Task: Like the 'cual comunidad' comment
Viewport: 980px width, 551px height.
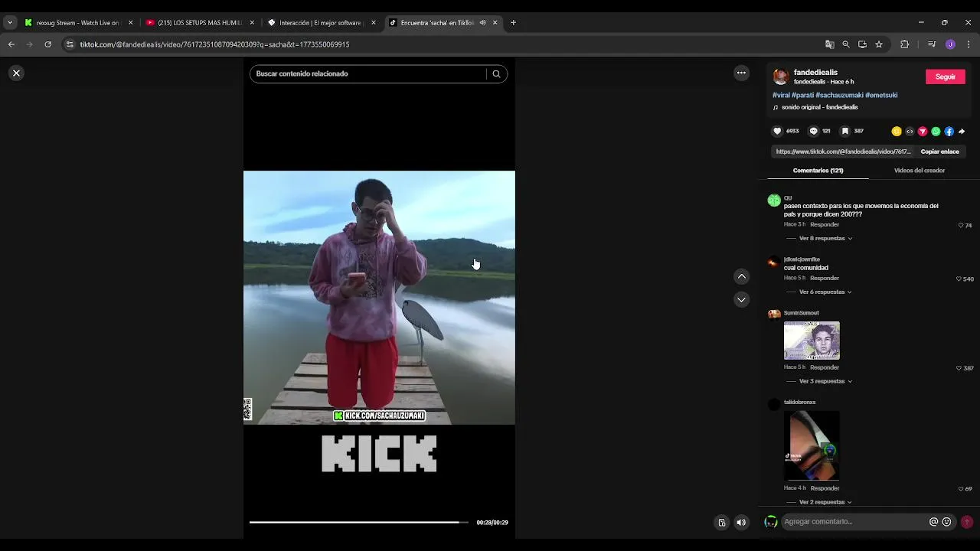Action: pyautogui.click(x=959, y=279)
